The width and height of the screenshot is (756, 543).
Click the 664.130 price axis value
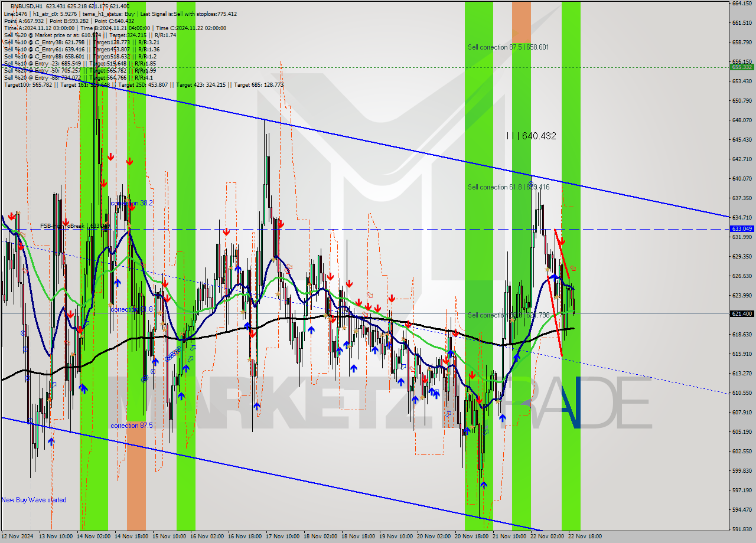[742, 3]
